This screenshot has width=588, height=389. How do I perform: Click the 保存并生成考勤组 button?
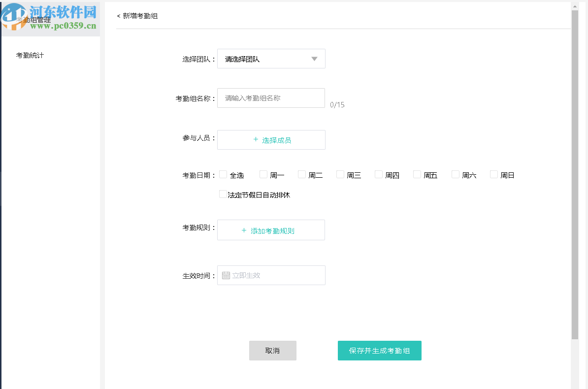379,350
